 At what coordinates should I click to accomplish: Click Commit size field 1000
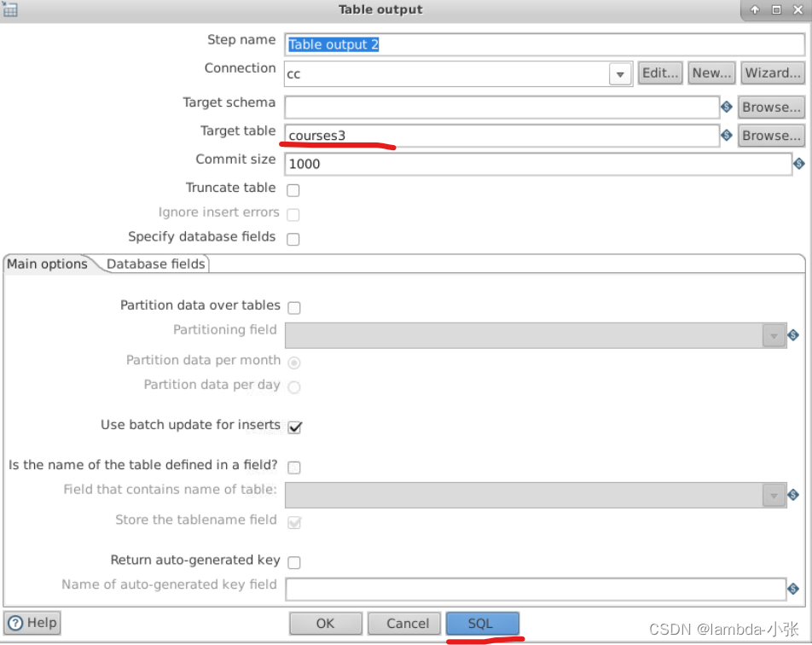[x=538, y=164]
